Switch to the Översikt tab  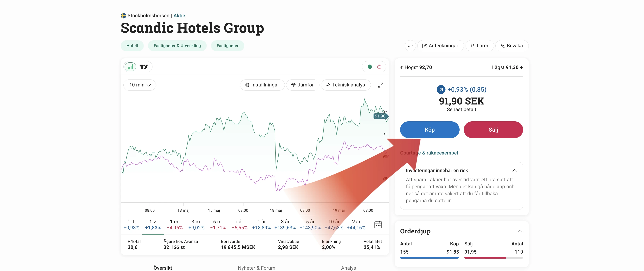(x=163, y=268)
